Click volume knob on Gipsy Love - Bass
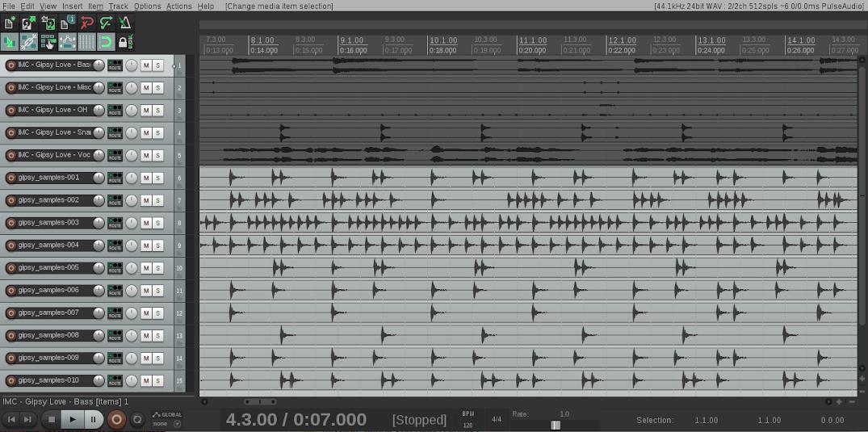868x432 pixels. [x=99, y=65]
